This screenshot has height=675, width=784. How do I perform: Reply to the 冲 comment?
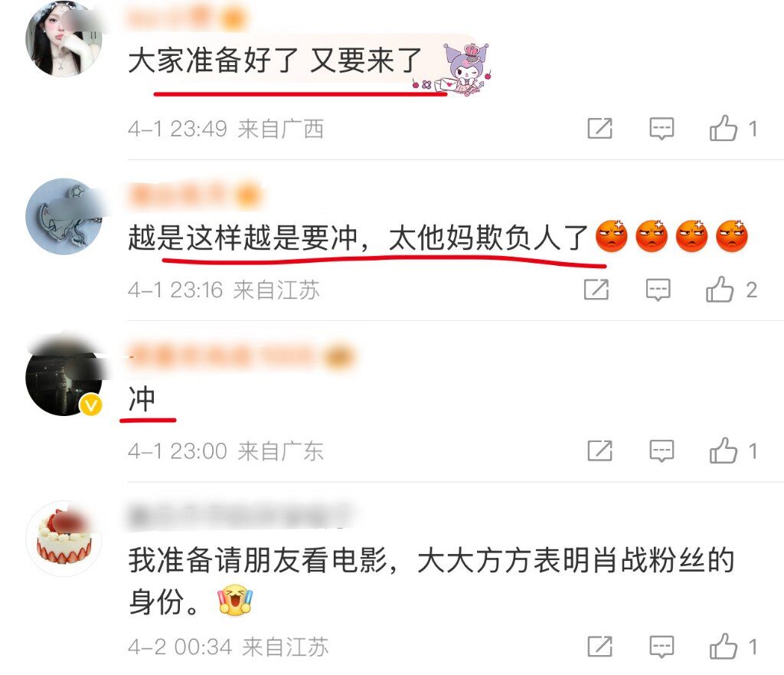pos(661,451)
